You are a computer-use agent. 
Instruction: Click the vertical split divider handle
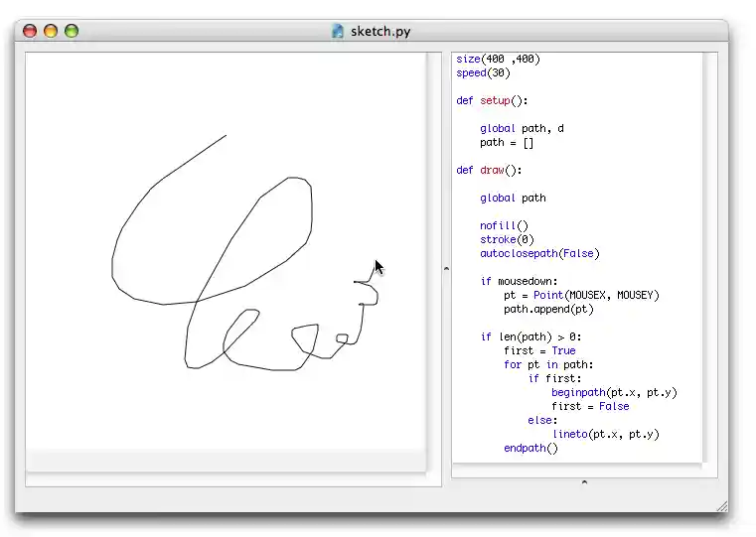[446, 268]
